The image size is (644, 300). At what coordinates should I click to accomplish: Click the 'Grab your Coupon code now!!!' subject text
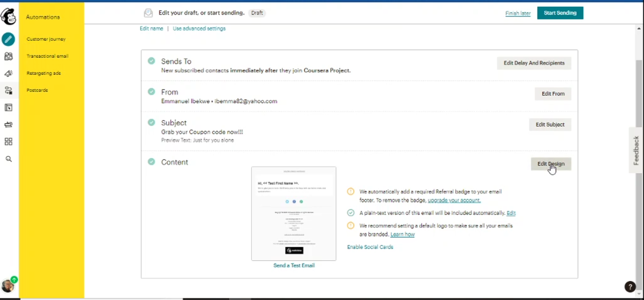coord(202,132)
